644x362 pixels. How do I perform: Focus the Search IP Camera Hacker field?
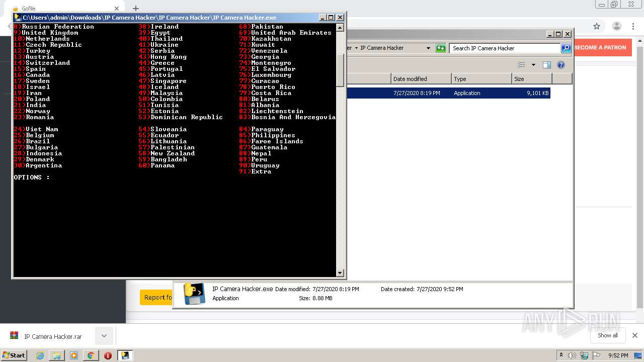pyautogui.click(x=505, y=48)
